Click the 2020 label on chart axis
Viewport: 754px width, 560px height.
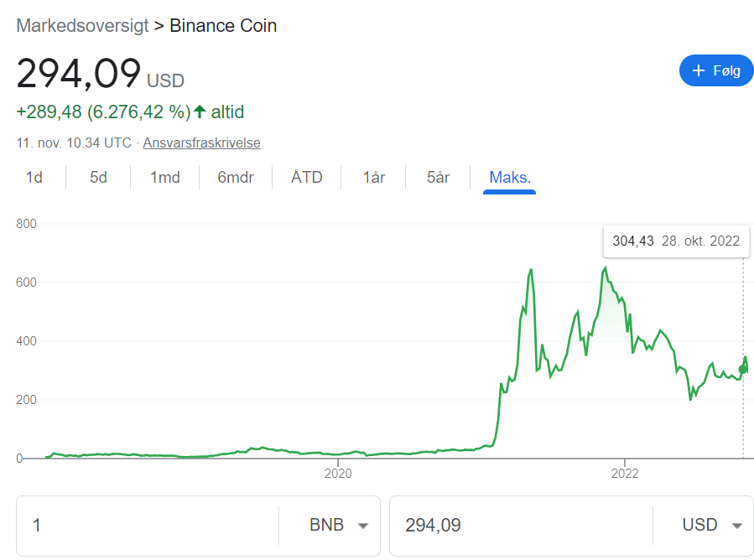pyautogui.click(x=338, y=474)
